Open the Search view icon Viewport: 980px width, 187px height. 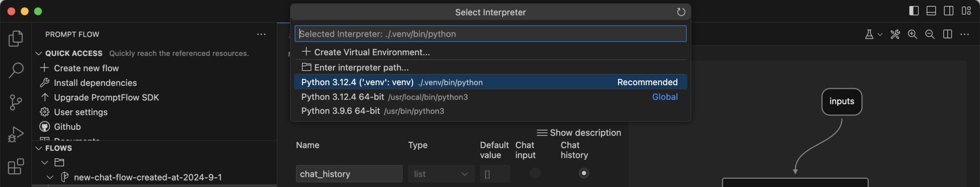click(x=16, y=70)
